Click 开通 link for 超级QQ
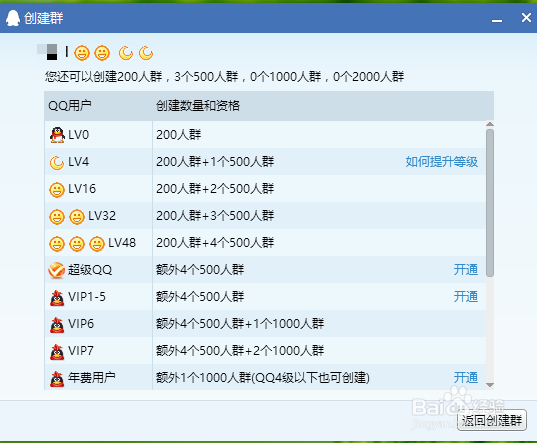This screenshot has height=443, width=537. click(465, 270)
